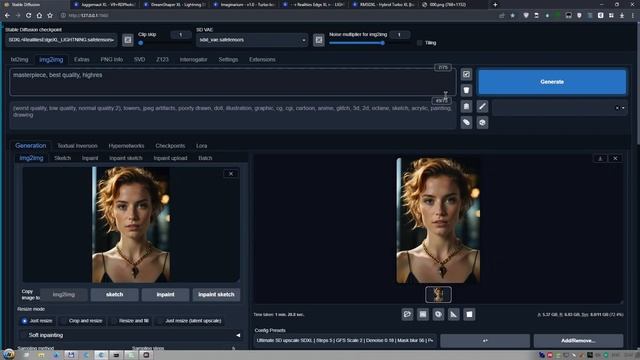Download the output image via gallery arrow icon
640x360 pixels.
[600, 158]
